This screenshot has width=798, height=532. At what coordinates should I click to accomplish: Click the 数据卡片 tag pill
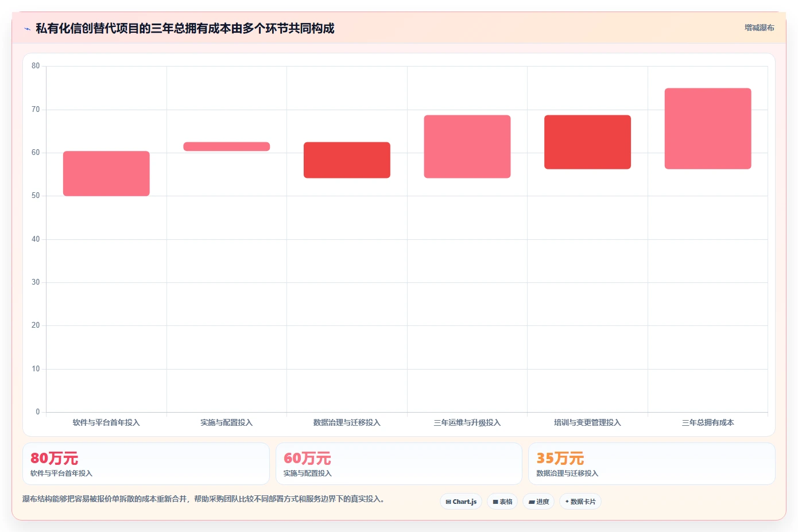(x=580, y=502)
